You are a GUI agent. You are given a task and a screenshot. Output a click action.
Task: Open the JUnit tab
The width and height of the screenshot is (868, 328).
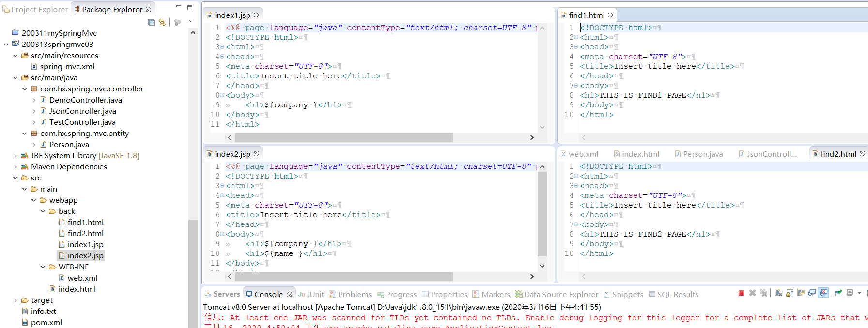click(311, 294)
